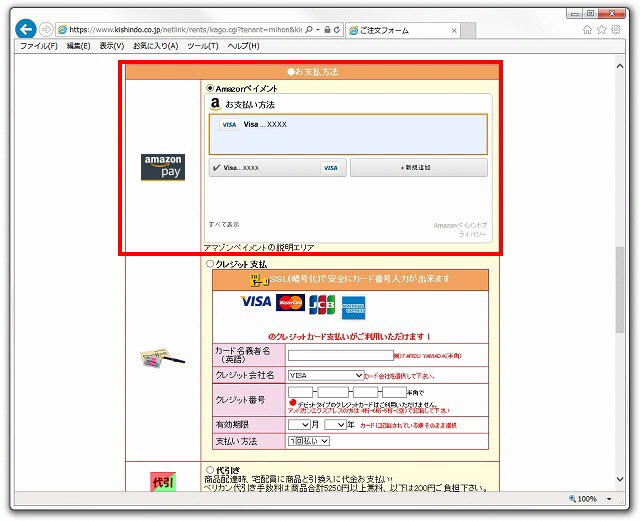The image size is (640, 521).
Task: Click the アマゾンペイメントの説明エリア text
Action: [x=259, y=247]
